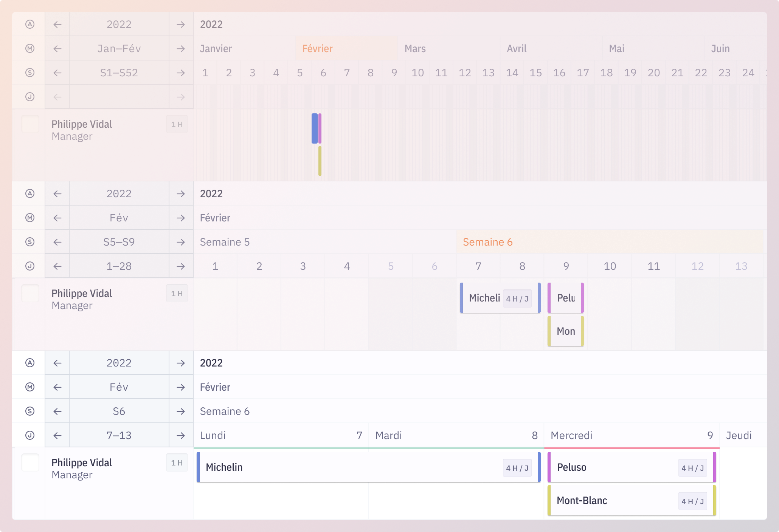Tick Philippe Vidal checkbox in middle panel
This screenshot has height=532, width=779.
click(30, 293)
